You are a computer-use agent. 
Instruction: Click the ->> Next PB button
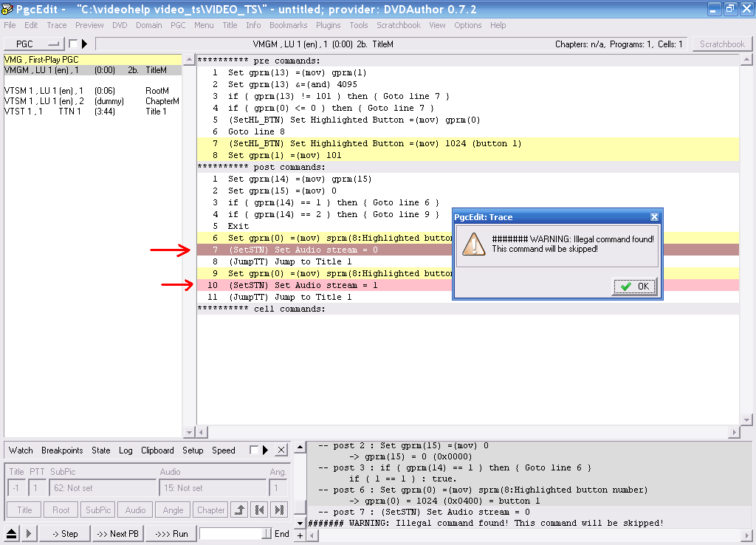click(117, 533)
